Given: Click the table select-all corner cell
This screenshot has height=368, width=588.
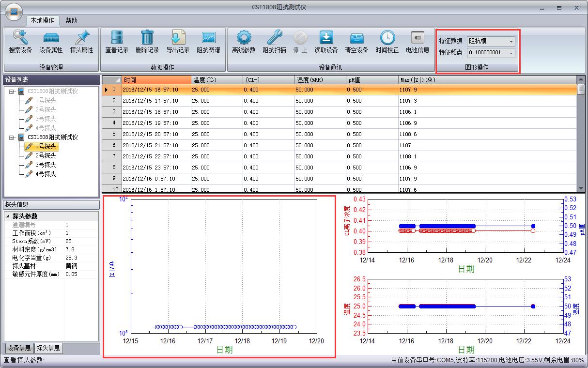Looking at the screenshot, I should (x=112, y=80).
